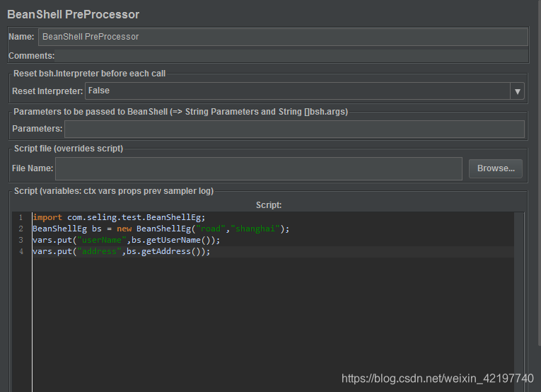Click the line with vars.put userName
Screen dimensions: 541x392
(x=127, y=240)
